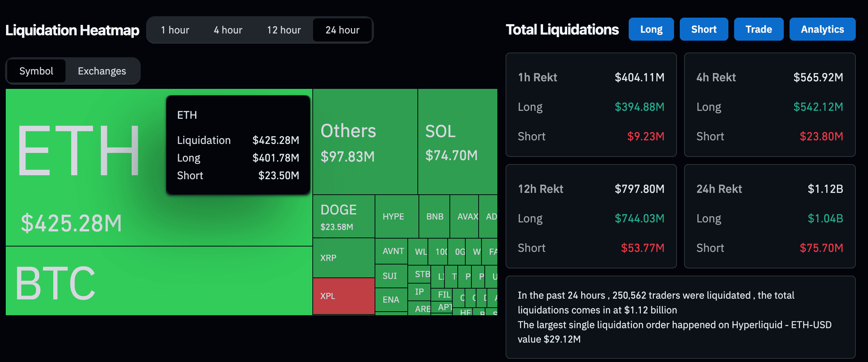The height and width of the screenshot is (362, 868).
Task: Re-select the 24 hour timeframe
Action: click(342, 30)
